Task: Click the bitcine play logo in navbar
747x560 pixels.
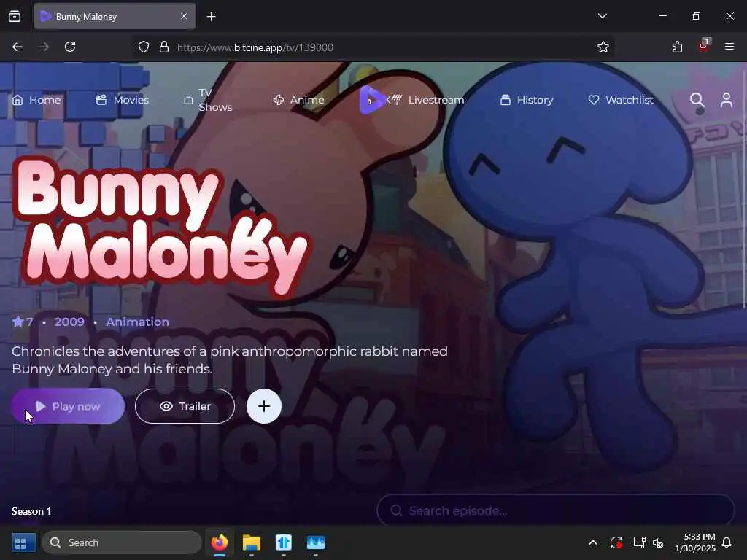Action: click(371, 100)
